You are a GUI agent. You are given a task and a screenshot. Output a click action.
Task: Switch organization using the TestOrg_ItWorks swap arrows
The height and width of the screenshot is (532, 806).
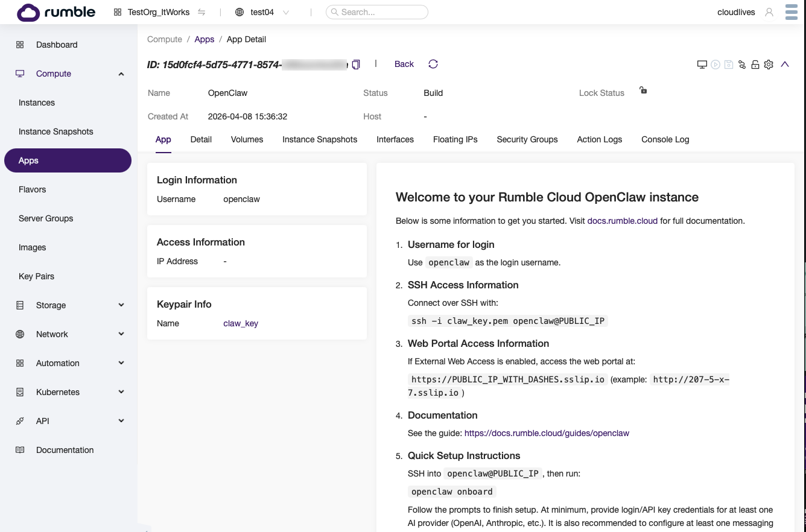[x=201, y=12]
